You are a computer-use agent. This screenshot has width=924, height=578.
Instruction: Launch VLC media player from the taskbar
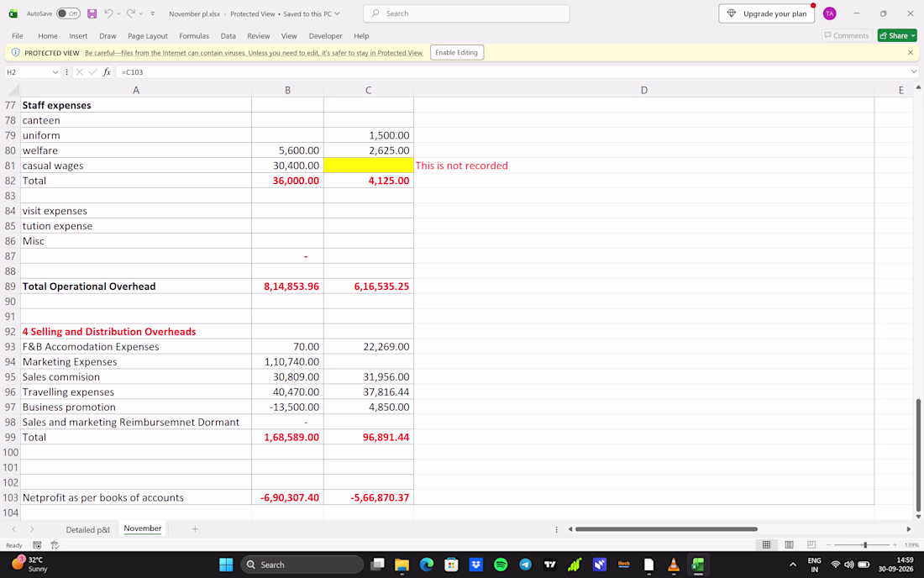pyautogui.click(x=674, y=565)
